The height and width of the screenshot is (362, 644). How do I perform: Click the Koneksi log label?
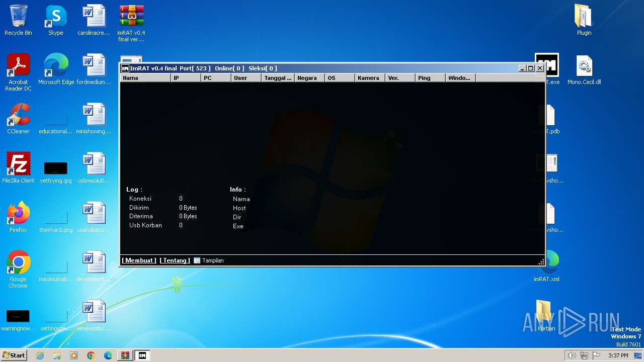tap(140, 199)
